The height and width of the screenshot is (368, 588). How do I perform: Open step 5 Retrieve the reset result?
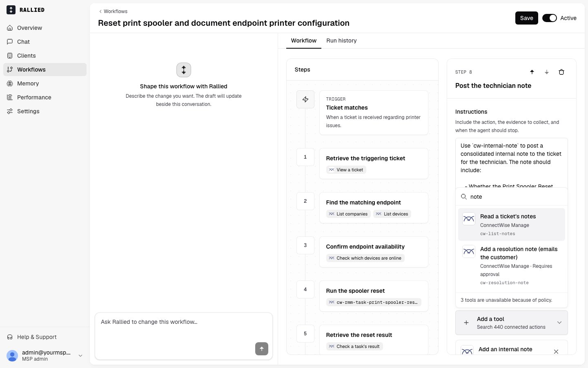(374, 339)
